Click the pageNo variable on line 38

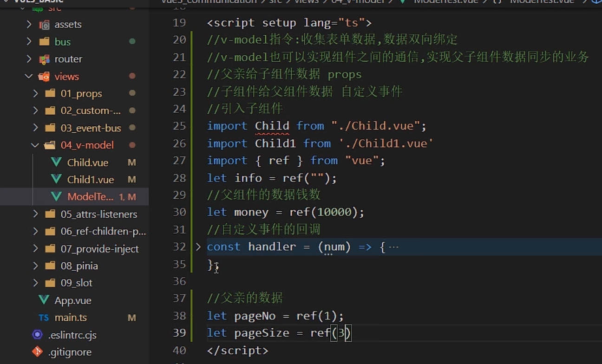coord(255,316)
